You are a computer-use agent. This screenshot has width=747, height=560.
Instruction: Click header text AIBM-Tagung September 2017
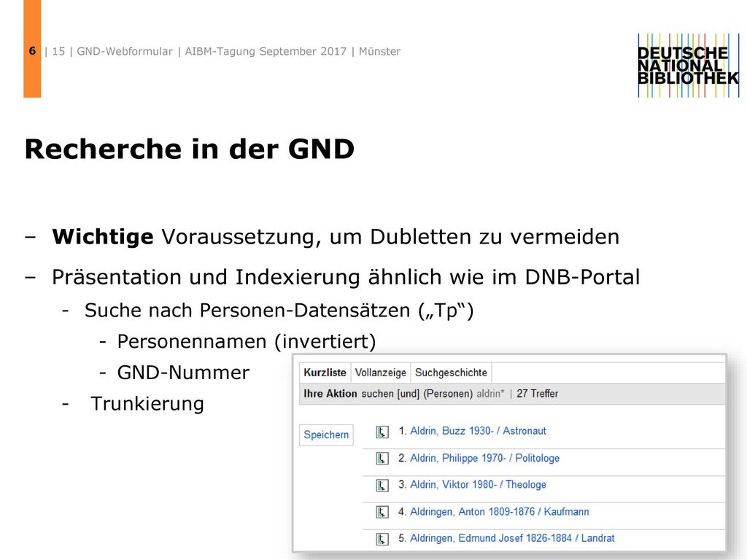pyautogui.click(x=266, y=52)
